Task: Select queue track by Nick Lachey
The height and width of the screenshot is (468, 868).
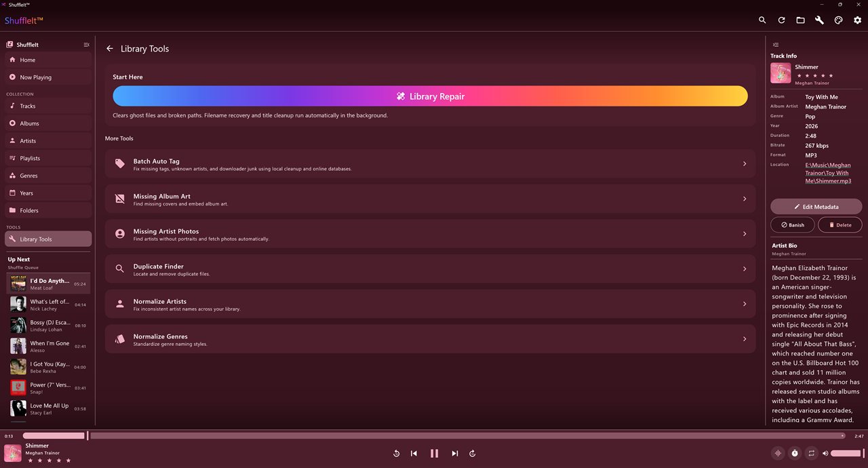Action: [48, 305]
